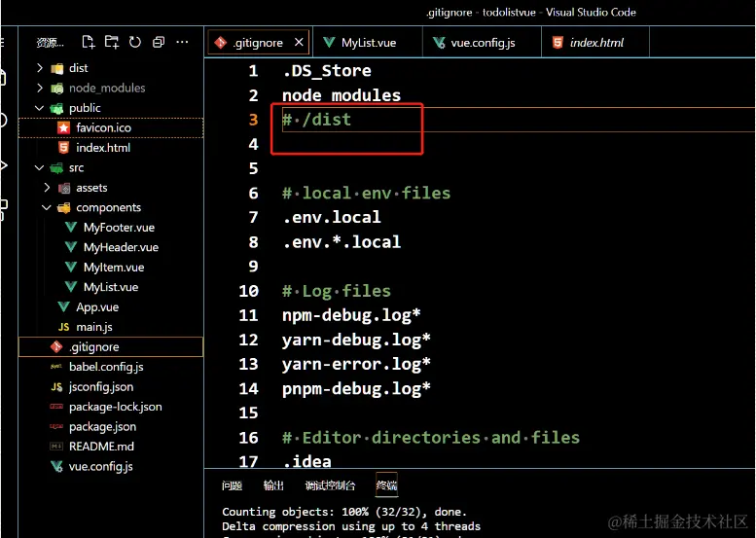
Task: Click the public folder icon
Action: point(56,108)
